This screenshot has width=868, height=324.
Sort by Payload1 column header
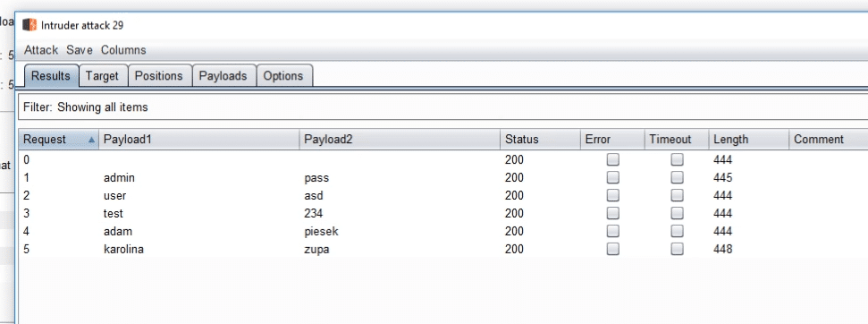pos(199,140)
